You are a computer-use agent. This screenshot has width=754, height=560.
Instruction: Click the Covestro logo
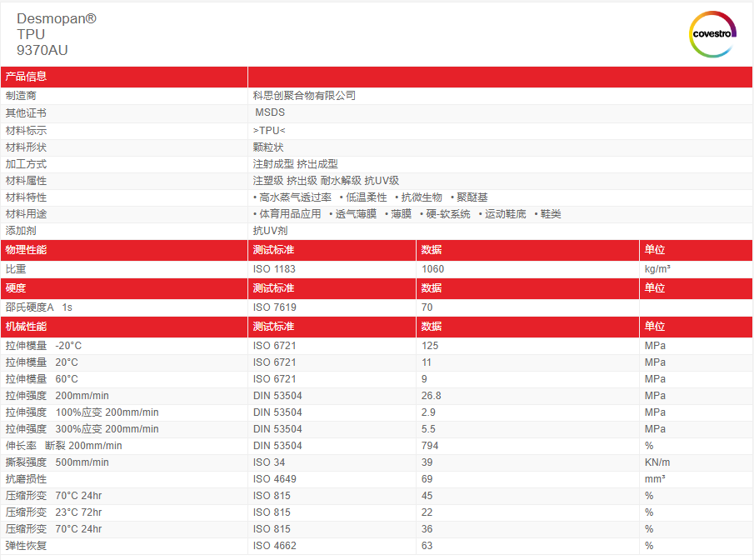712,34
